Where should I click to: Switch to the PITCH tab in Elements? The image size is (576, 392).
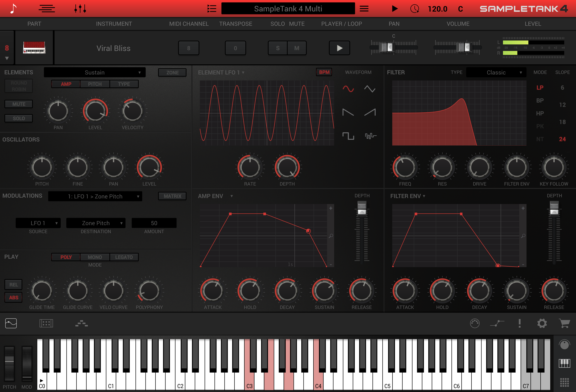tap(95, 84)
